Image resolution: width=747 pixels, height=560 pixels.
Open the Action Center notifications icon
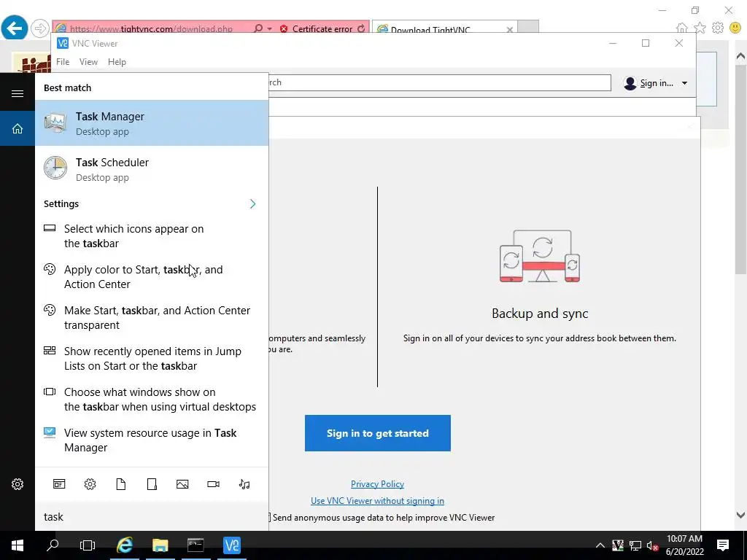tap(723, 545)
